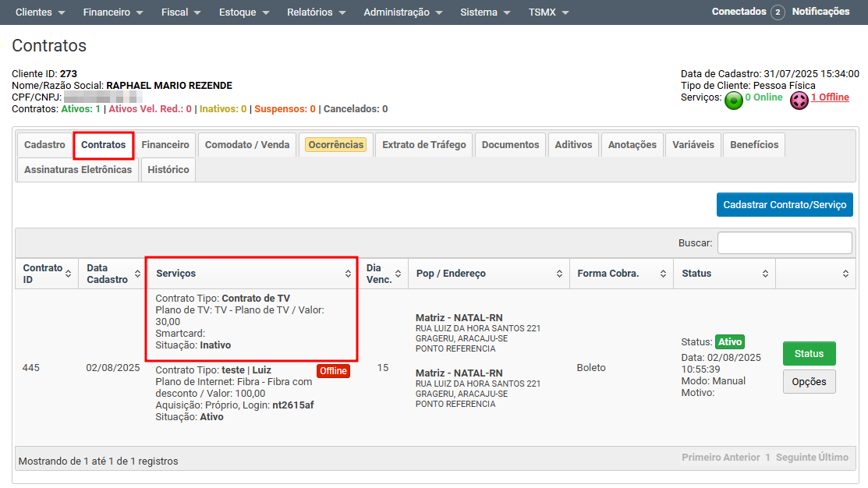
Task: Sort the Serviços column
Action: [x=348, y=274]
